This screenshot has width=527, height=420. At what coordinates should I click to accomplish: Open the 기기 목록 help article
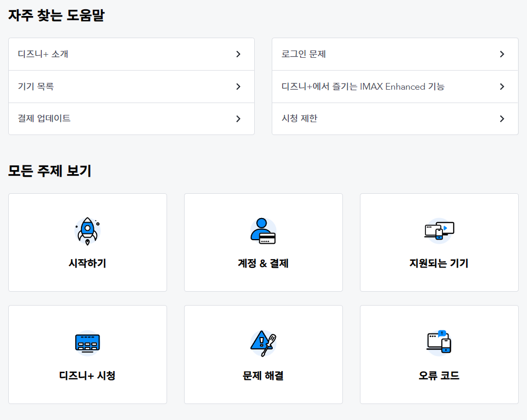coord(131,87)
